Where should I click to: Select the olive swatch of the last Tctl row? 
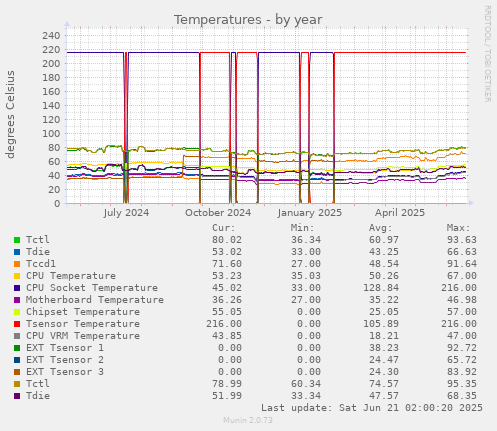pos(17,384)
